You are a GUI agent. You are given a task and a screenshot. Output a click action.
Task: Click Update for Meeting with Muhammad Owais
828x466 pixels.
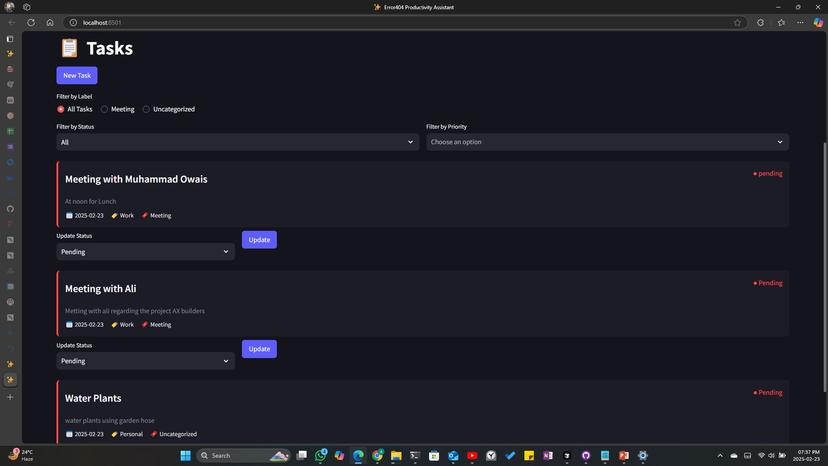pyautogui.click(x=259, y=240)
